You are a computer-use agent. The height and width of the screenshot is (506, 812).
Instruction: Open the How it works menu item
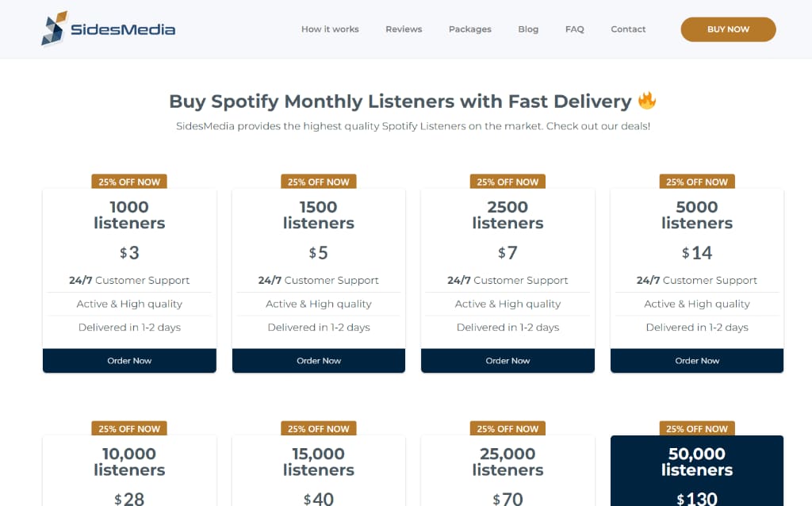pos(330,29)
